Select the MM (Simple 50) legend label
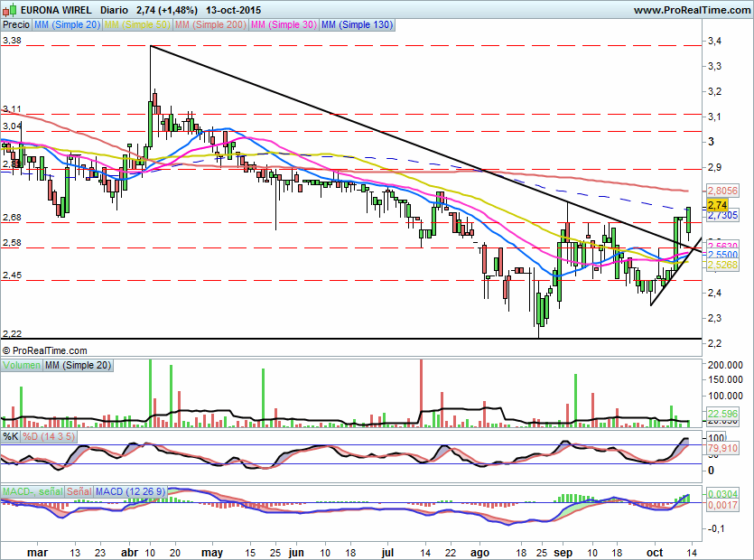The height and width of the screenshot is (560, 754). click(x=137, y=24)
